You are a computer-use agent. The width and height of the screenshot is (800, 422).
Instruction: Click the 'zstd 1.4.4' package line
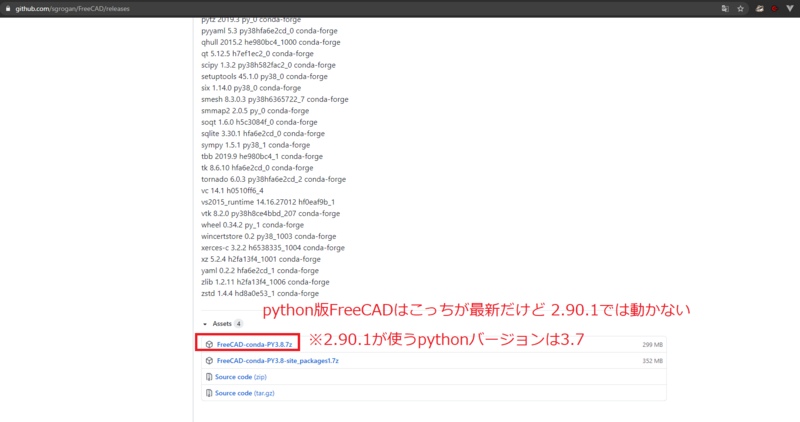[x=260, y=293]
